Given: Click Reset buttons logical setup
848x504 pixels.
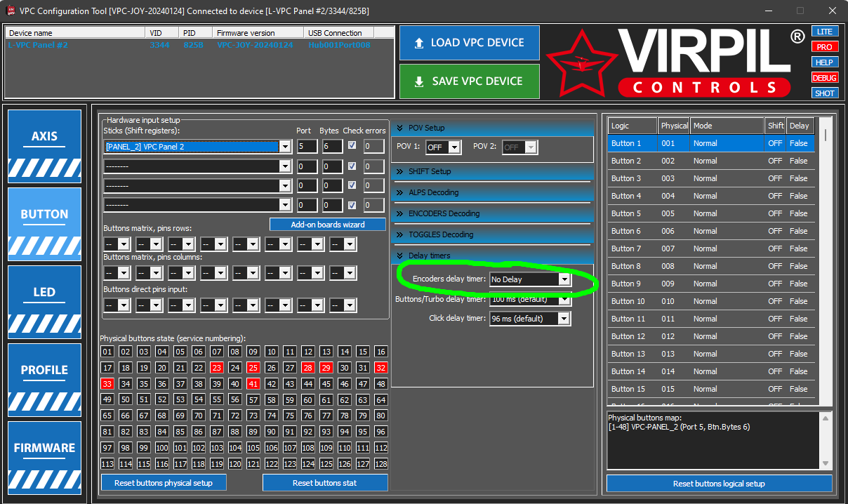Looking at the screenshot, I should click(x=720, y=484).
